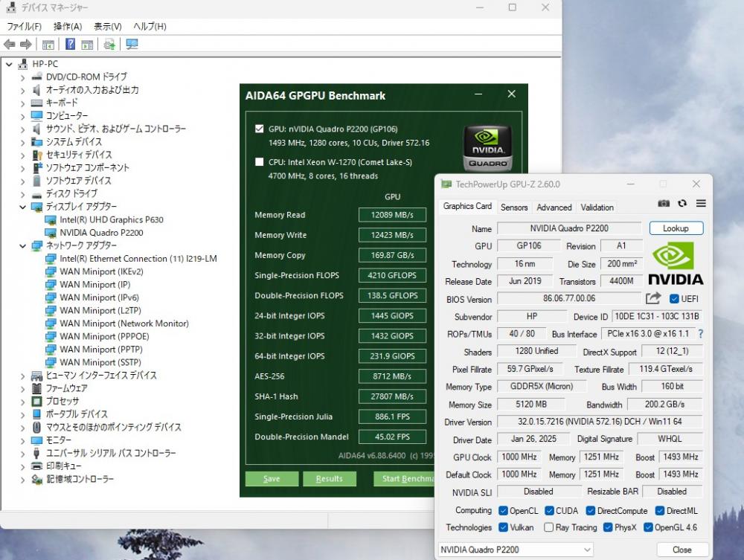The image size is (744, 560).
Task: Collapse the ディスプレイ アダプター node
Action: tap(22, 207)
